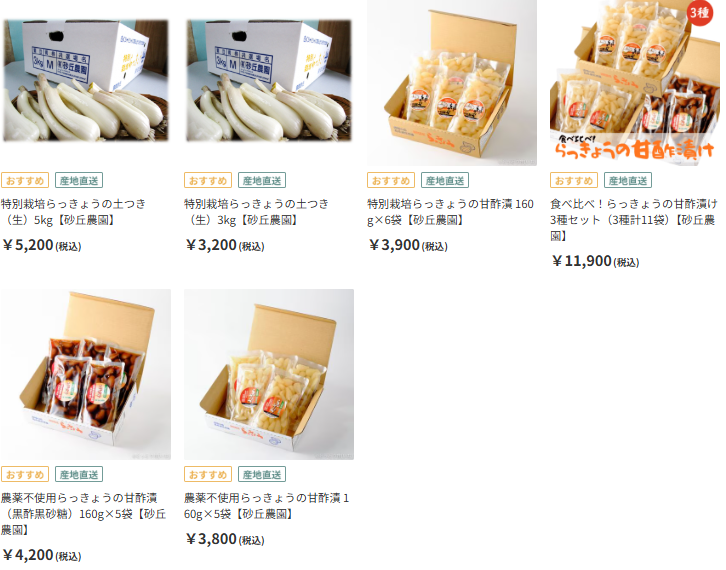
Task: Open the 3種セット comparison set image
Action: coord(635,82)
